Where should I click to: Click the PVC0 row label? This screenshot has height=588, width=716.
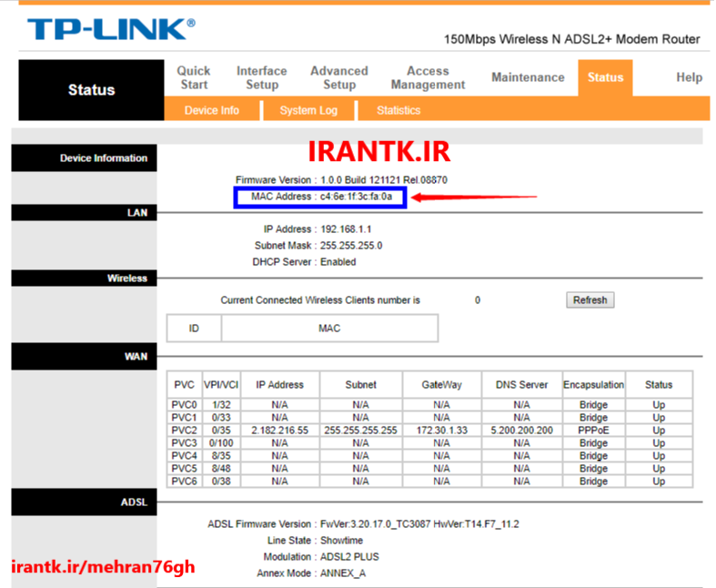pos(184,405)
